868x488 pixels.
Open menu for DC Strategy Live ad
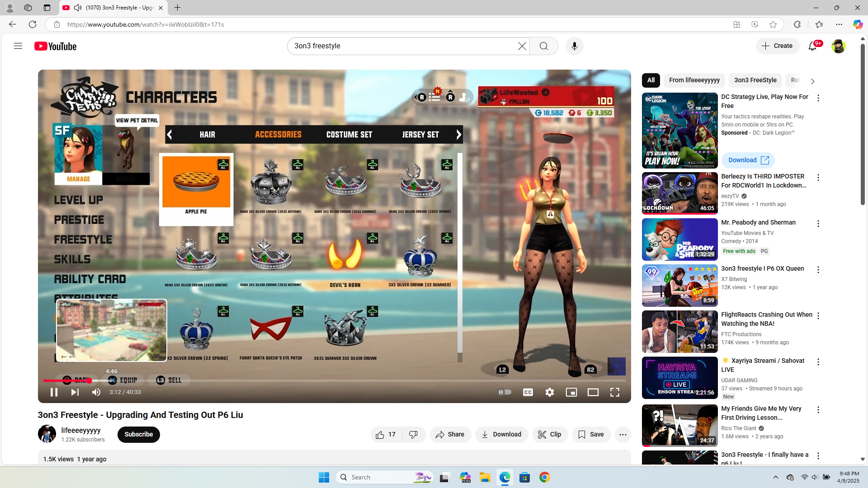tap(818, 98)
